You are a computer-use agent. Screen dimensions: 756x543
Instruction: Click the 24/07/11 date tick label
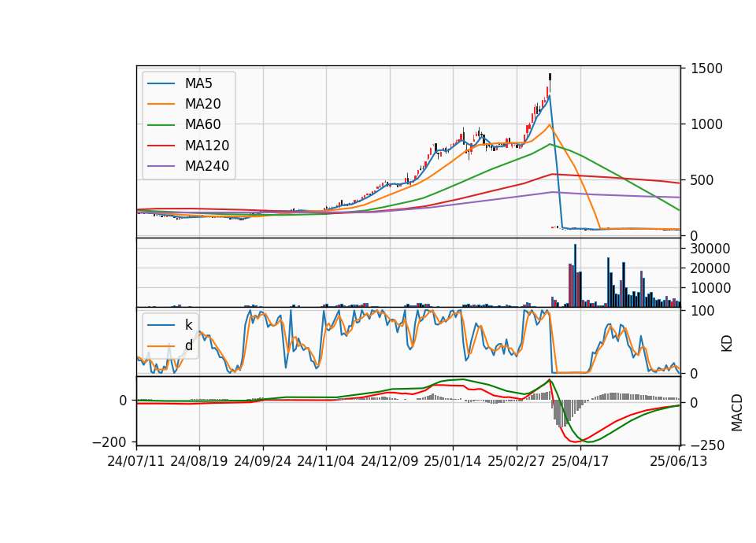tap(136, 461)
